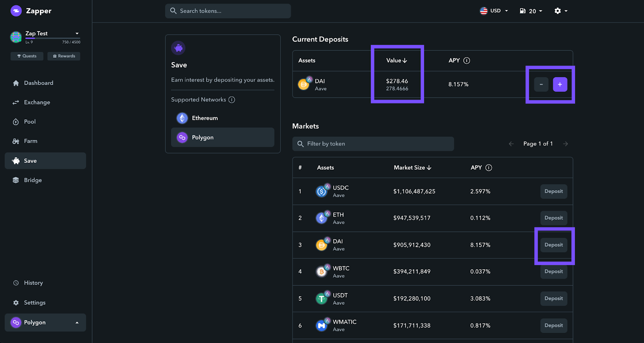The image size is (644, 343).
Task: Click the USDC token icon
Action: tap(322, 191)
